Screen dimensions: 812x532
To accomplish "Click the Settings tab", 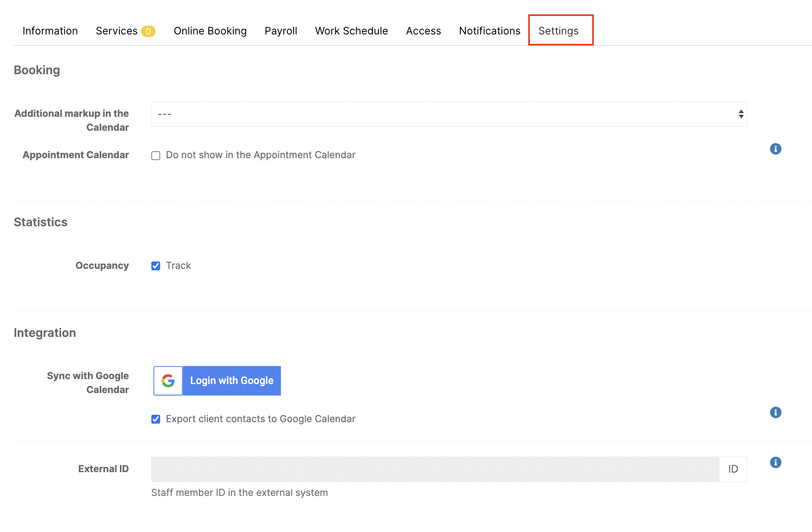I will point(558,31).
